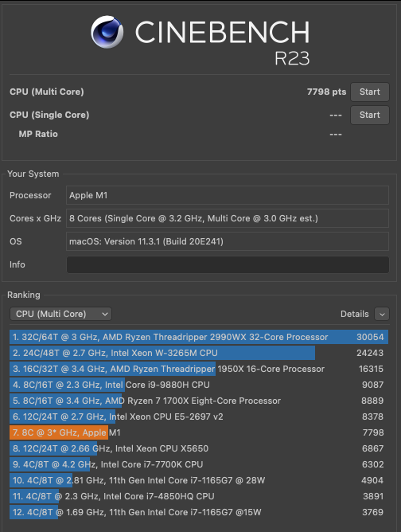Select the Xeon E5-2697 v2 ranking row

point(199,417)
